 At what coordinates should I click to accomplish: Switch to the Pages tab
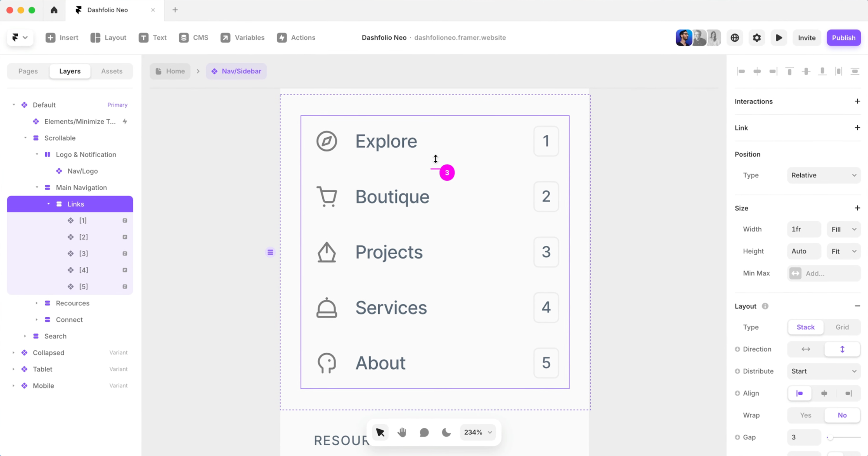tap(28, 71)
